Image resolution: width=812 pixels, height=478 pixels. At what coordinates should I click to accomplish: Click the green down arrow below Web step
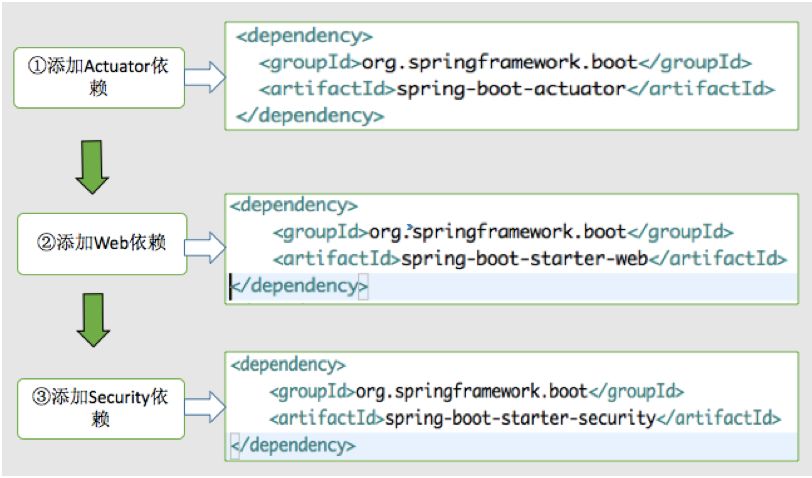(93, 320)
